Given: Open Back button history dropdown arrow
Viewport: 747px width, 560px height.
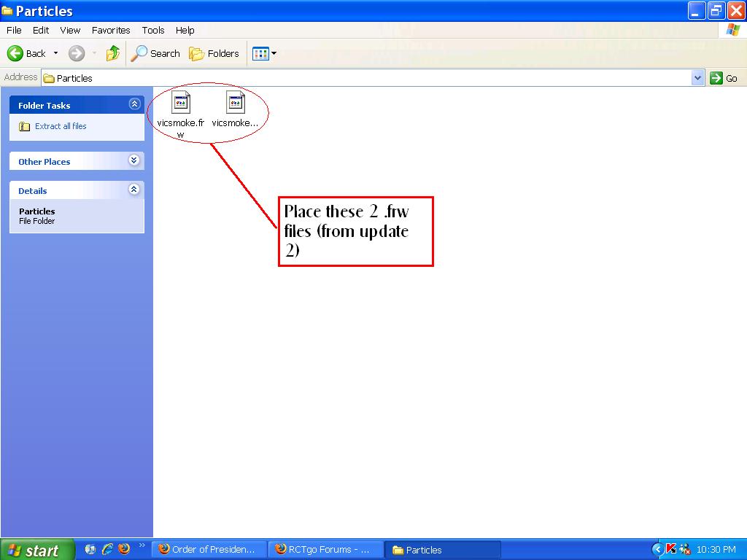Looking at the screenshot, I should [55, 53].
